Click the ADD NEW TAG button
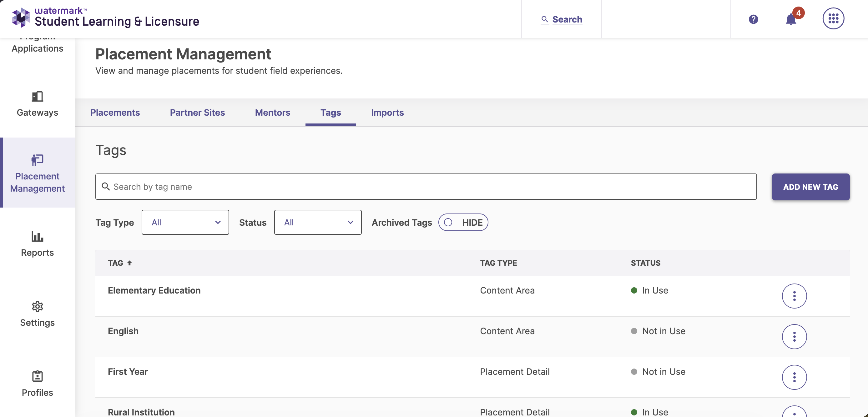This screenshot has width=868, height=417. point(810,187)
